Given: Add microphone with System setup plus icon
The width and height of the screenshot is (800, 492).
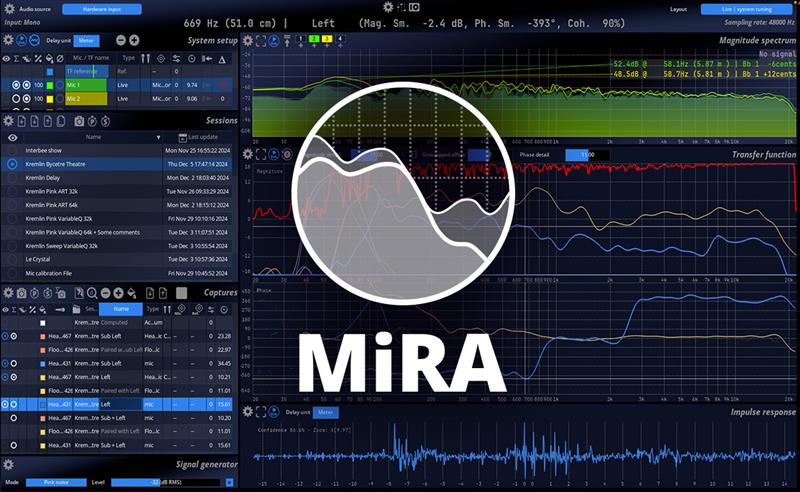Looking at the screenshot, I should click(134, 40).
